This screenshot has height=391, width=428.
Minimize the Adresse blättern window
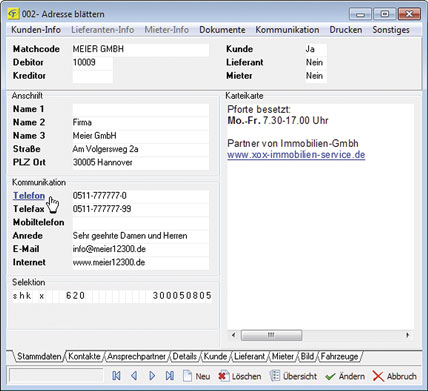click(x=360, y=14)
